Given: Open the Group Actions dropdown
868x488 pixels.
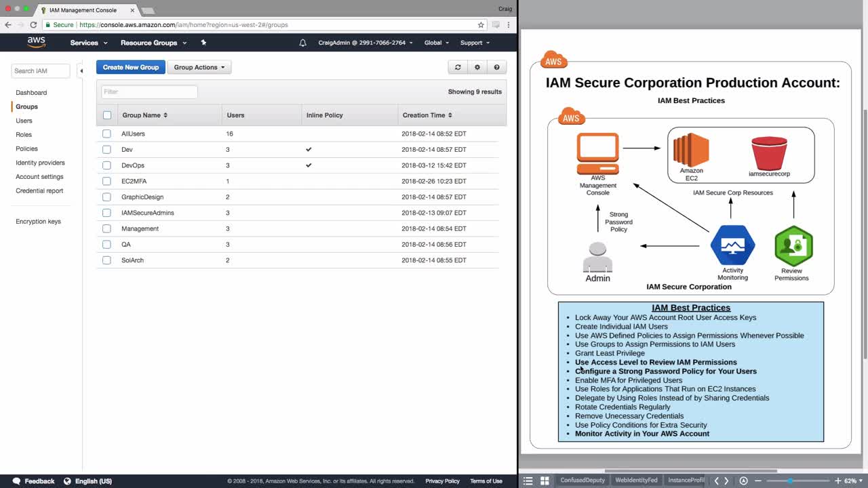Looking at the screenshot, I should click(199, 67).
